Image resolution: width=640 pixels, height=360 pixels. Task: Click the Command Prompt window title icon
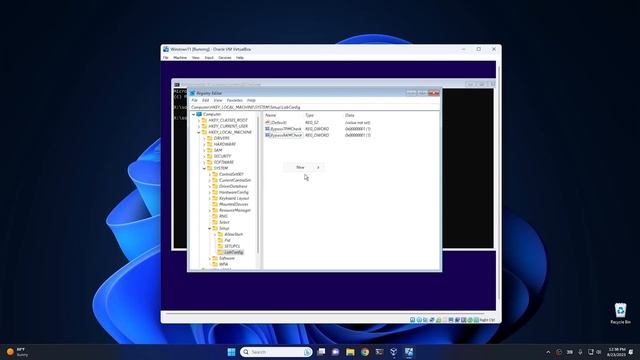pos(177,84)
